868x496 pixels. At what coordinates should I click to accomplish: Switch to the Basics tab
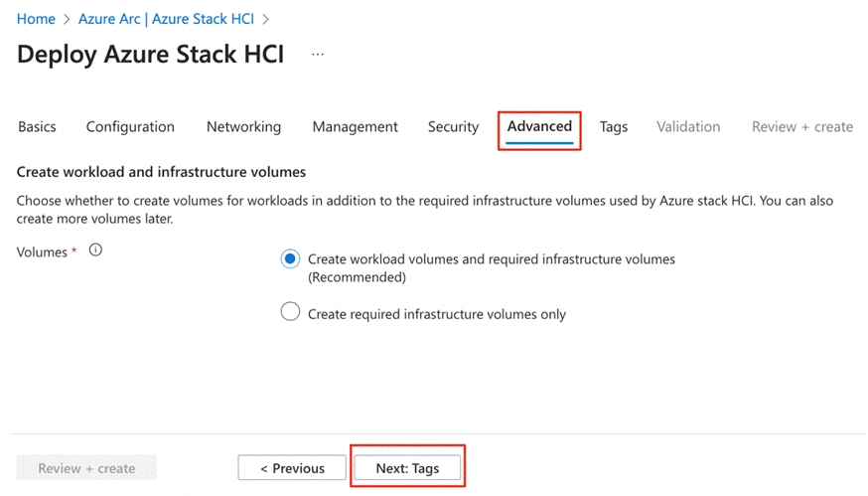pyautogui.click(x=38, y=127)
